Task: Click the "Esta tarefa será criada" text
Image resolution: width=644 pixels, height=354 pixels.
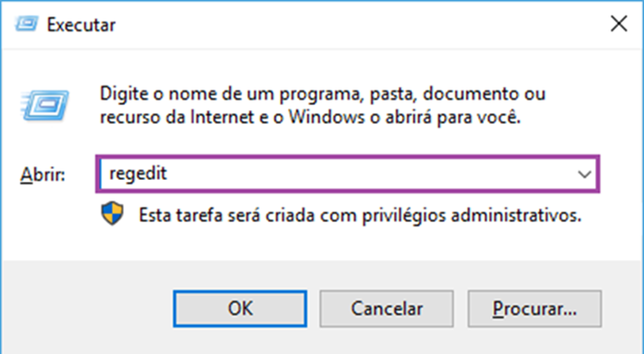Action: pos(227,215)
